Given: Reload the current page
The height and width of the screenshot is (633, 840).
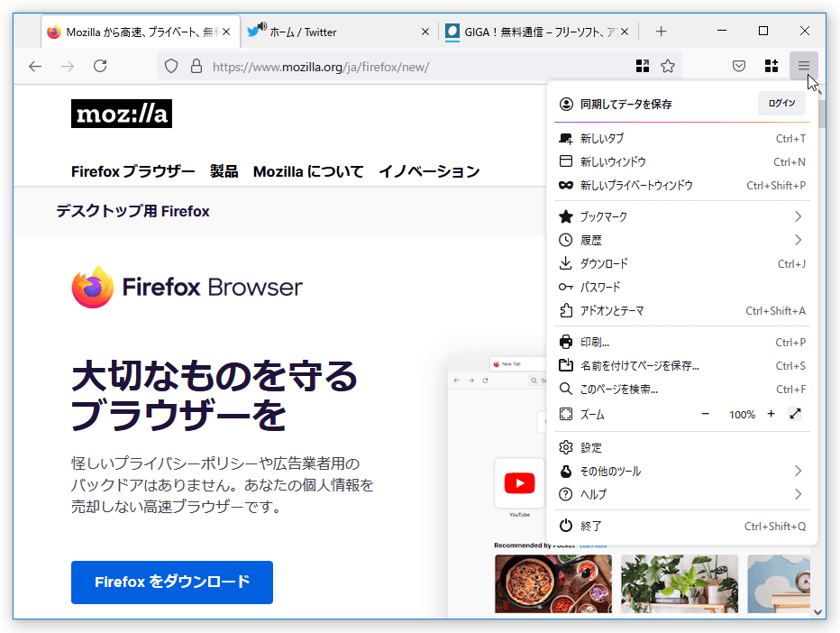Looking at the screenshot, I should point(100,66).
